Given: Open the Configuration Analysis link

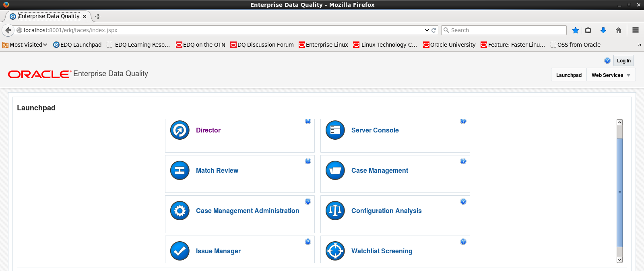Looking at the screenshot, I should (x=386, y=211).
